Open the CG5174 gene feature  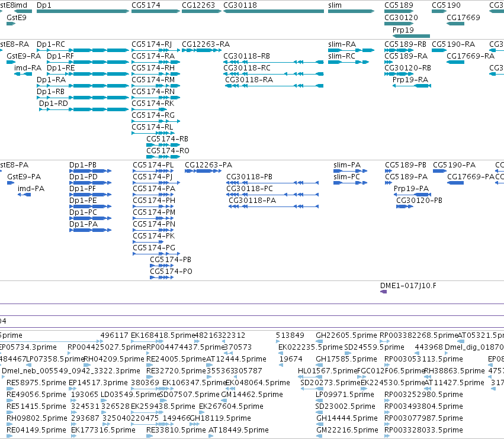pos(156,11)
